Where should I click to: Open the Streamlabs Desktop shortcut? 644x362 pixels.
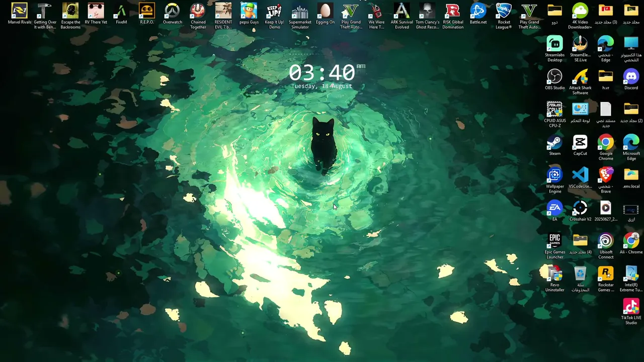pos(554,49)
